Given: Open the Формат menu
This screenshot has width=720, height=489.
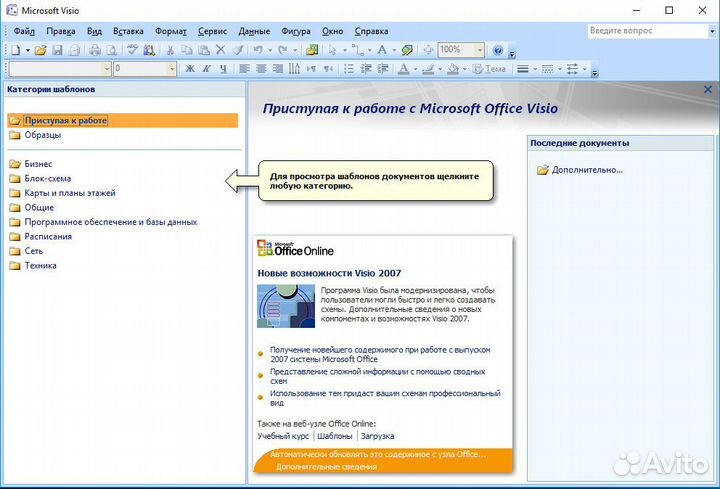Looking at the screenshot, I should [171, 31].
